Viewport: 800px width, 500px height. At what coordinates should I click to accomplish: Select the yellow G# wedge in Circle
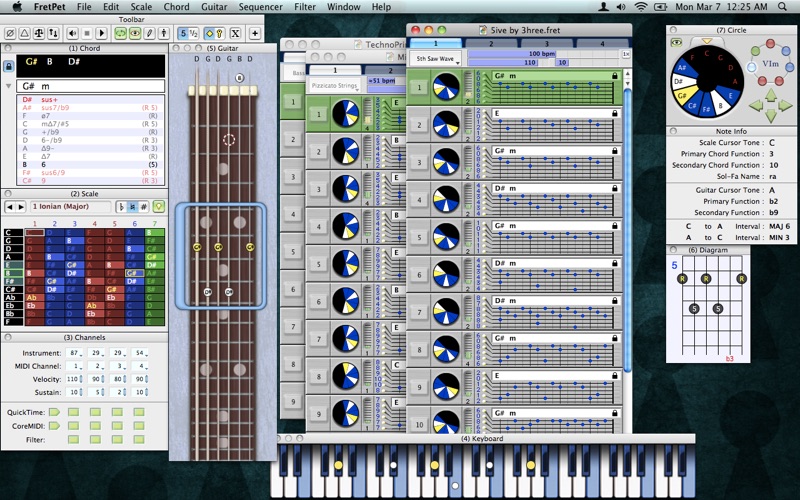point(682,96)
